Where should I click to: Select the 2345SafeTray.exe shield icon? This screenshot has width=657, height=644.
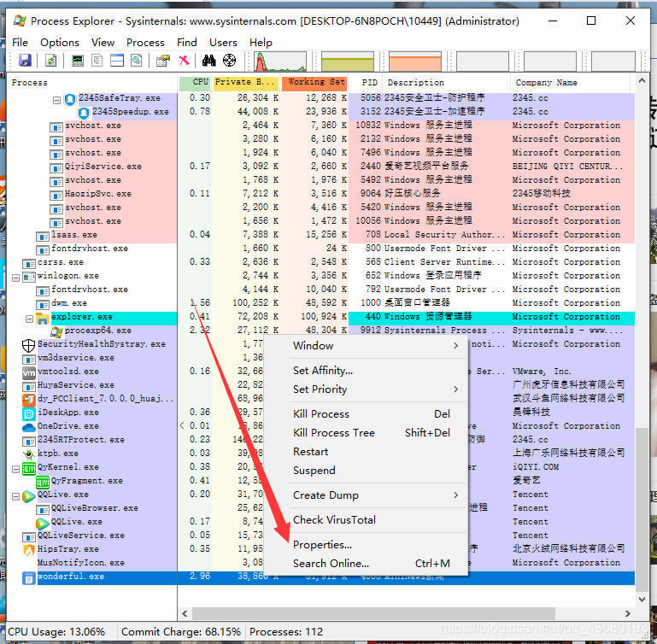70,99
